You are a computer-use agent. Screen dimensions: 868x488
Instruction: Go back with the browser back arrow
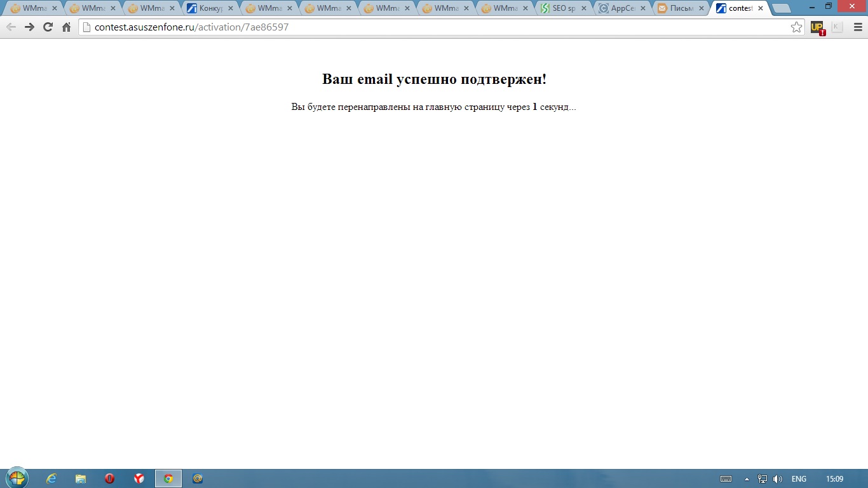pos(11,27)
